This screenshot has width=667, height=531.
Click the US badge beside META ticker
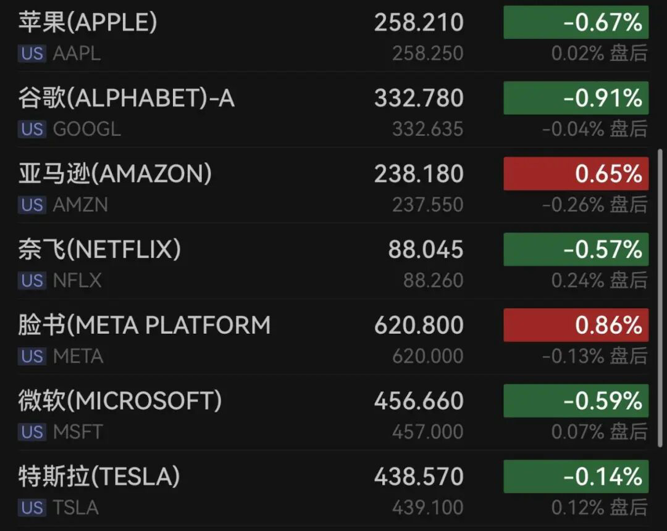point(32,356)
